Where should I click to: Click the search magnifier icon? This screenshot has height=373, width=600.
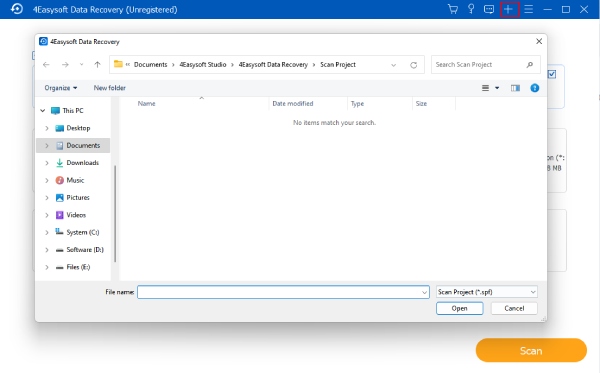click(530, 65)
